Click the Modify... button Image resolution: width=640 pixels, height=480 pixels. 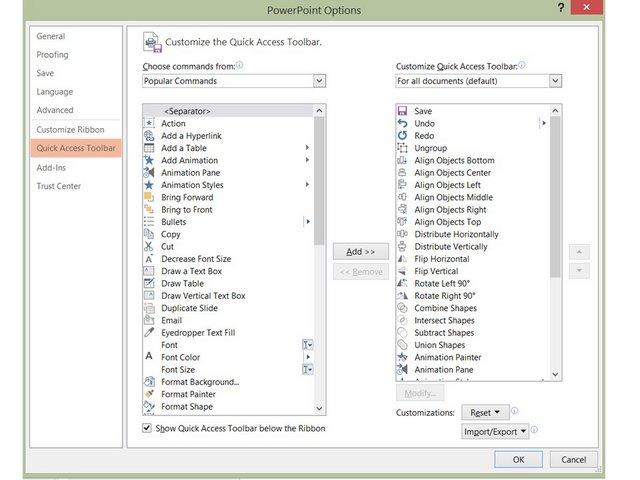[420, 393]
